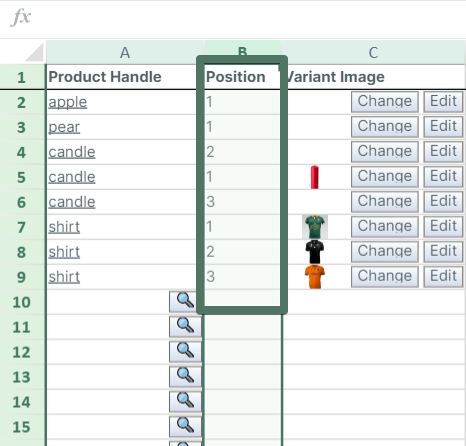Click the select-all corner triangle
This screenshot has width=466, height=446.
click(x=35, y=52)
